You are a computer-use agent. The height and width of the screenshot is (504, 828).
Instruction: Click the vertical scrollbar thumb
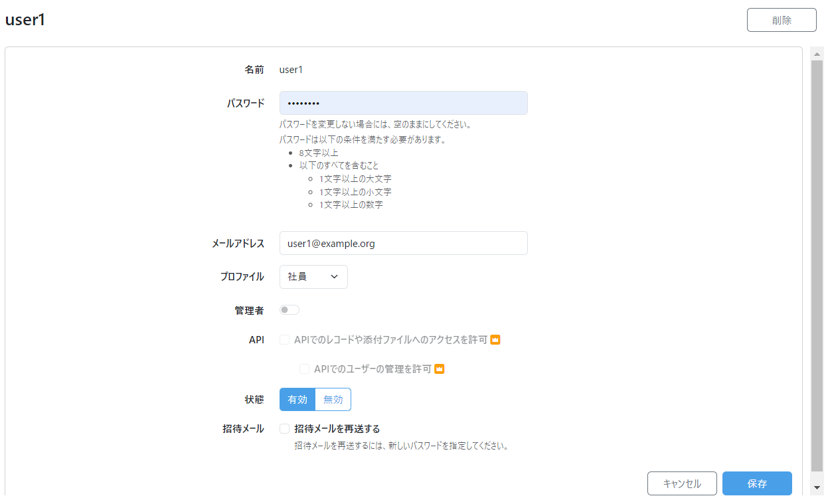[817, 265]
